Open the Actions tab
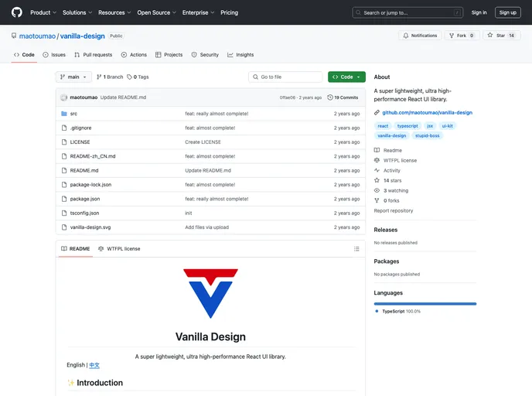Viewport: 532px width, 396px height. point(134,55)
